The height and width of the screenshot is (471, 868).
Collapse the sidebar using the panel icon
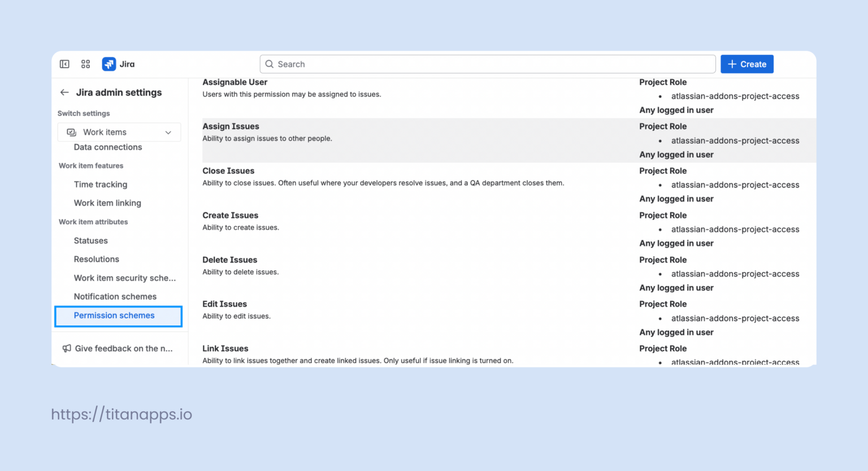click(64, 64)
